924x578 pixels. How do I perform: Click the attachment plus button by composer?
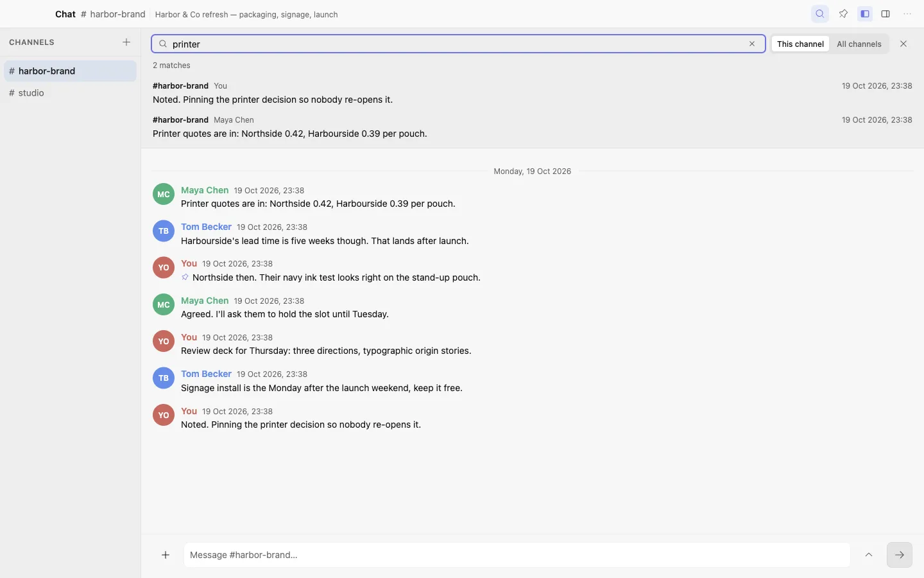point(166,555)
